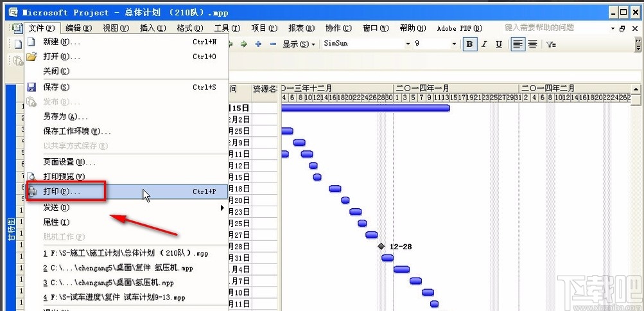Click the New document icon in the File menu
This screenshot has width=644, height=311.
[31, 42]
